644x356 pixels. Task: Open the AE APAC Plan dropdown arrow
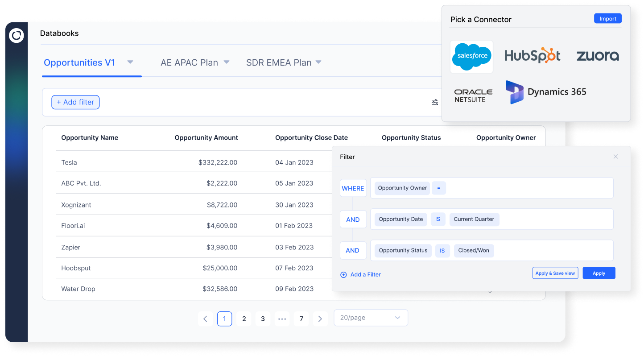[227, 62]
